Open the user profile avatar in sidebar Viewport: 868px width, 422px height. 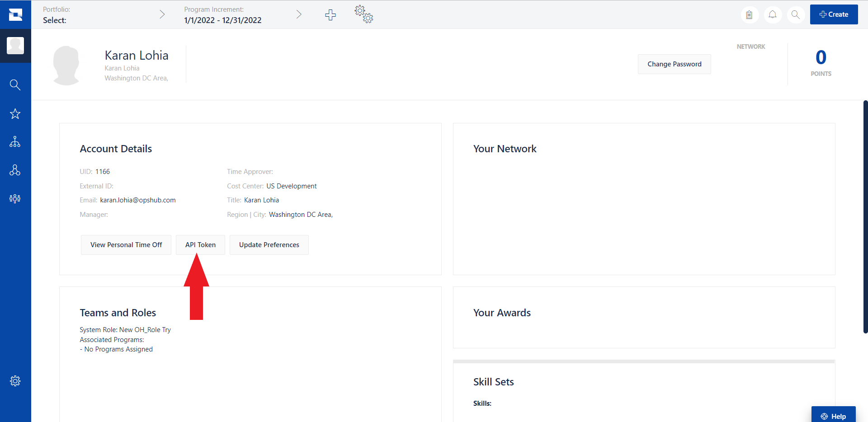pos(15,46)
